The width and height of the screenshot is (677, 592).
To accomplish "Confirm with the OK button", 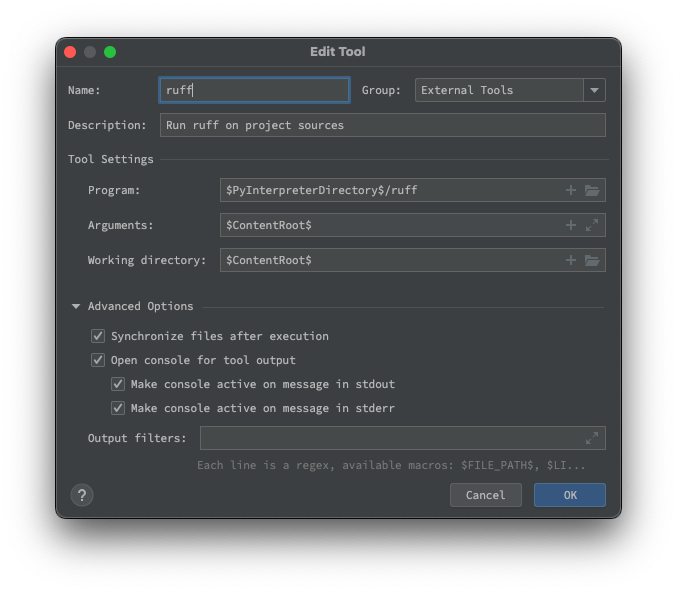I will (569, 495).
